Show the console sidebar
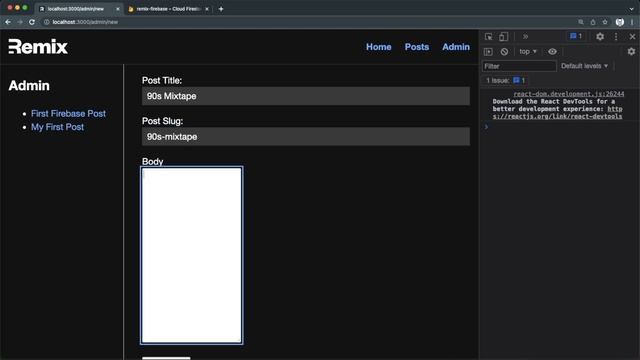640x360 pixels. (488, 52)
